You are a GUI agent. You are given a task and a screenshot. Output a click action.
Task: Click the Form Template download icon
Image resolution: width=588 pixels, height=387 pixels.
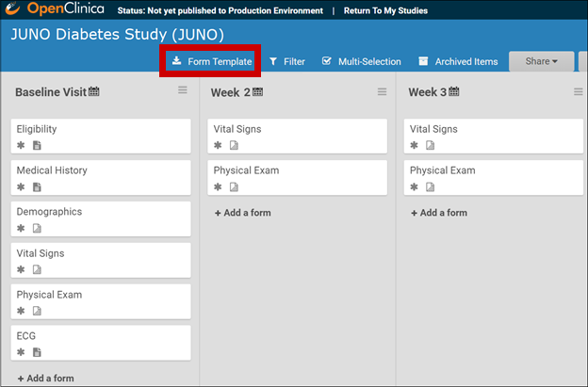click(x=176, y=60)
